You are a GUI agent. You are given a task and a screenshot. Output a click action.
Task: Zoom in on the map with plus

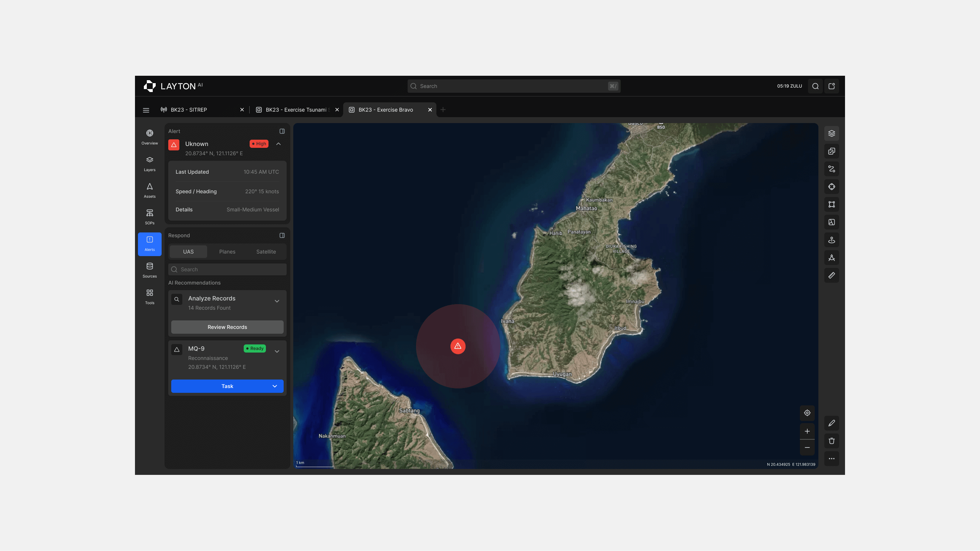coord(807,431)
